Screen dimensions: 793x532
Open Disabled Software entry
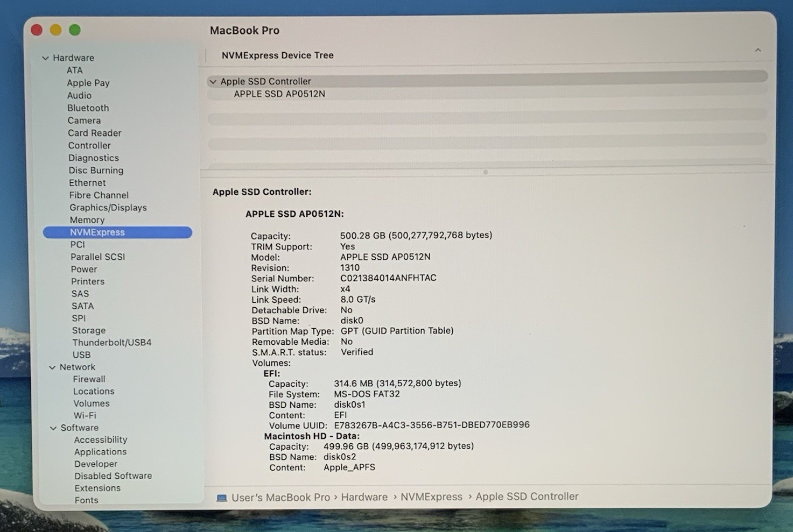point(113,476)
